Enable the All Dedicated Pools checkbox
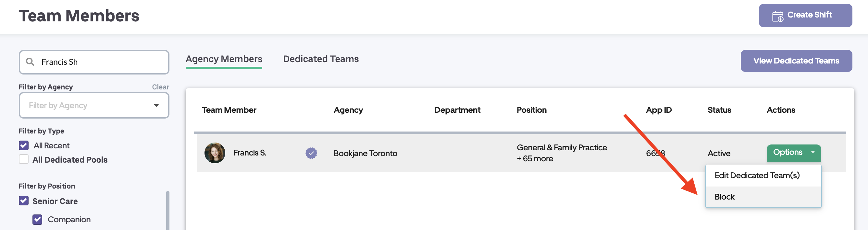 (x=24, y=159)
